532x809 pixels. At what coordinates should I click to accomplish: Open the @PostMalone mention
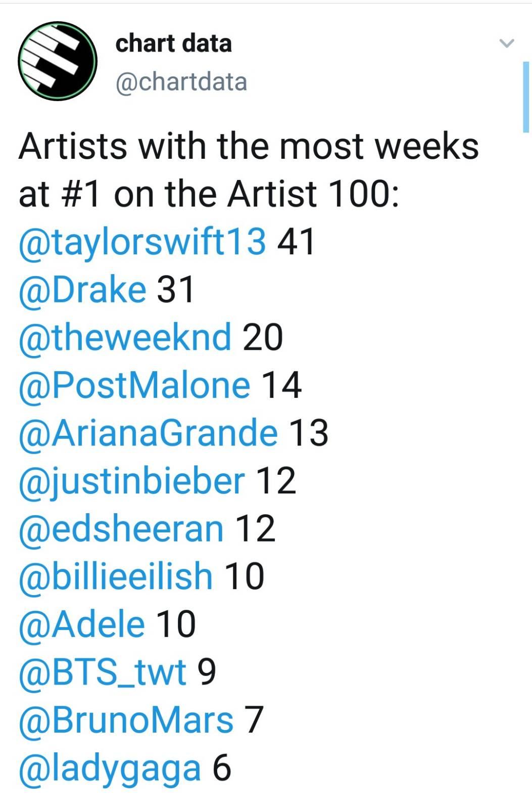[x=134, y=385]
